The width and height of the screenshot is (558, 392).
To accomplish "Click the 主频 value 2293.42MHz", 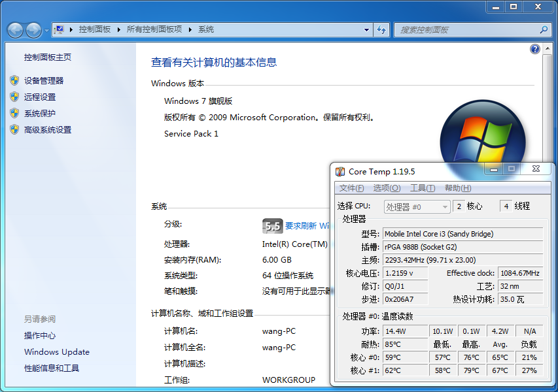I will (463, 260).
